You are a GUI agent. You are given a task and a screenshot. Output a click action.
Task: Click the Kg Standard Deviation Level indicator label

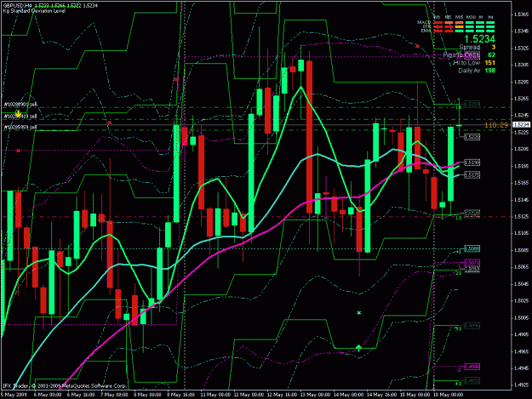(34, 11)
